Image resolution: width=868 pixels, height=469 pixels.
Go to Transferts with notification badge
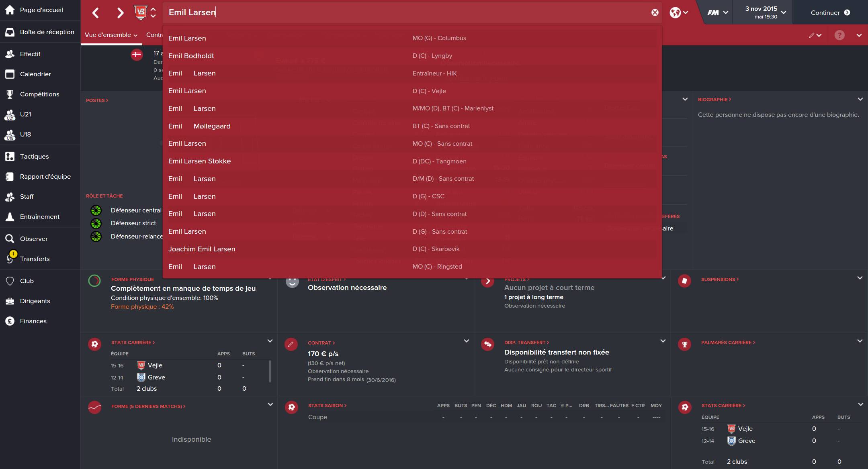(35, 259)
